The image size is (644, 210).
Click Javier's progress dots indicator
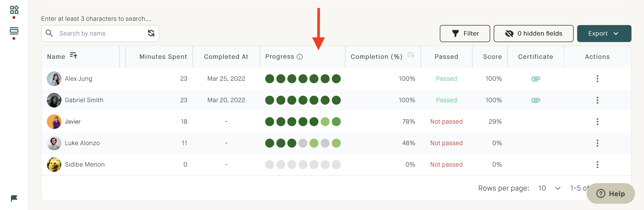(303, 122)
